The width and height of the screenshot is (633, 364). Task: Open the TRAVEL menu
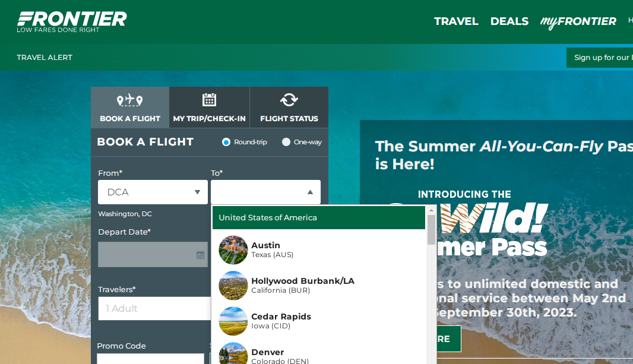tap(456, 21)
